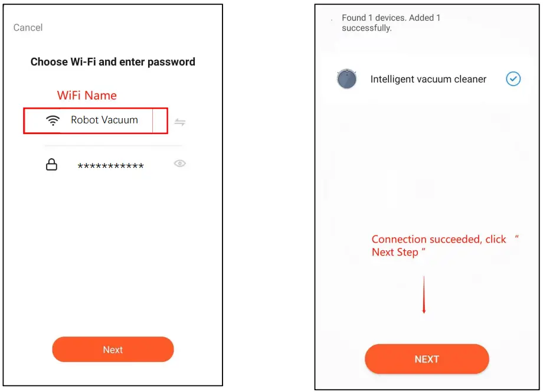Click the Found 1 devices status message
Viewport: 543px width, 392px height.
pyautogui.click(x=374, y=18)
